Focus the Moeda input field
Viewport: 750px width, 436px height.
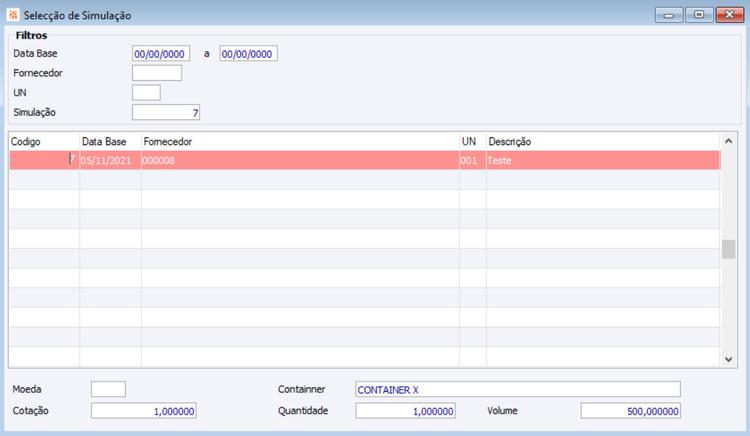[x=108, y=389]
